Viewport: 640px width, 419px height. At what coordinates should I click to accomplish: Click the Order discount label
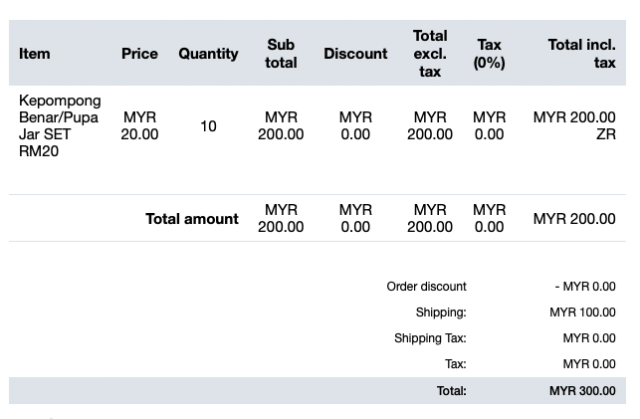pos(427,287)
